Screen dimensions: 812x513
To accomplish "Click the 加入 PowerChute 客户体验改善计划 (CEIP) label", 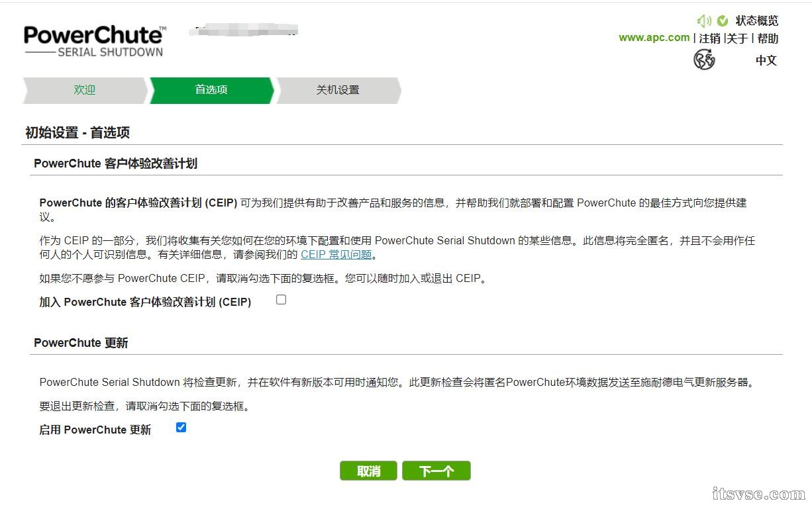I will point(146,302).
